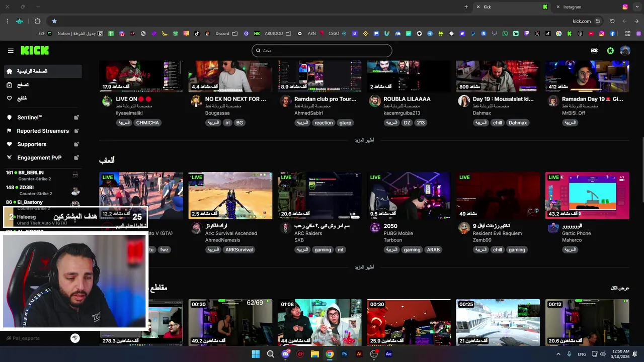Click the Dahmax tag chip
This screenshot has width=644, height=362.
pos(517,123)
